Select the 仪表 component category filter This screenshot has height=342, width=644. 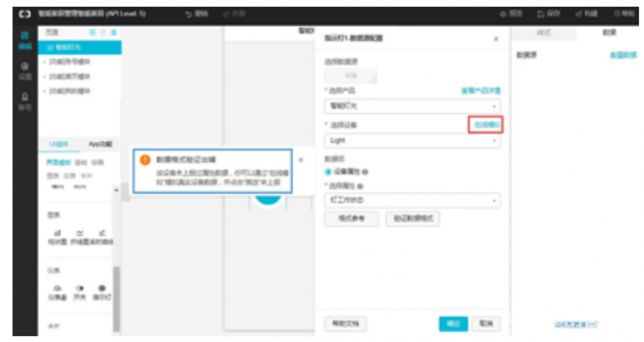70,175
